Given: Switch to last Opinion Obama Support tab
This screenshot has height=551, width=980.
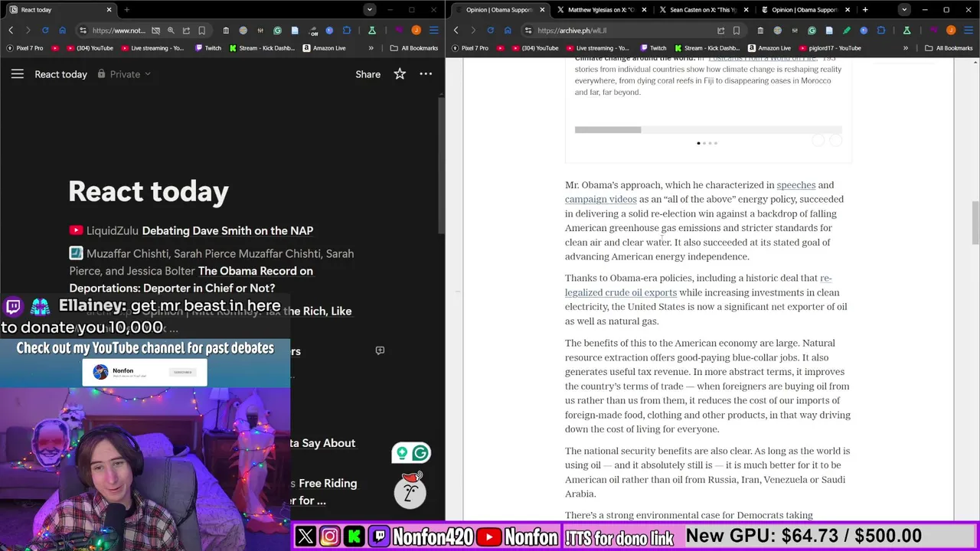Looking at the screenshot, I should [x=805, y=10].
